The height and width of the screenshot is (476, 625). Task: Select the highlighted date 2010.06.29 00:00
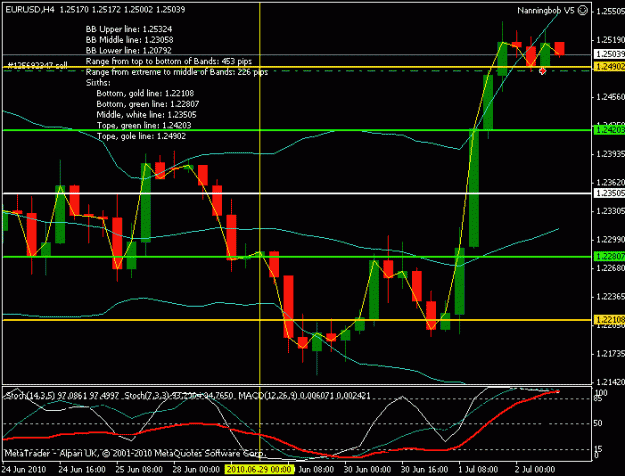click(x=259, y=469)
